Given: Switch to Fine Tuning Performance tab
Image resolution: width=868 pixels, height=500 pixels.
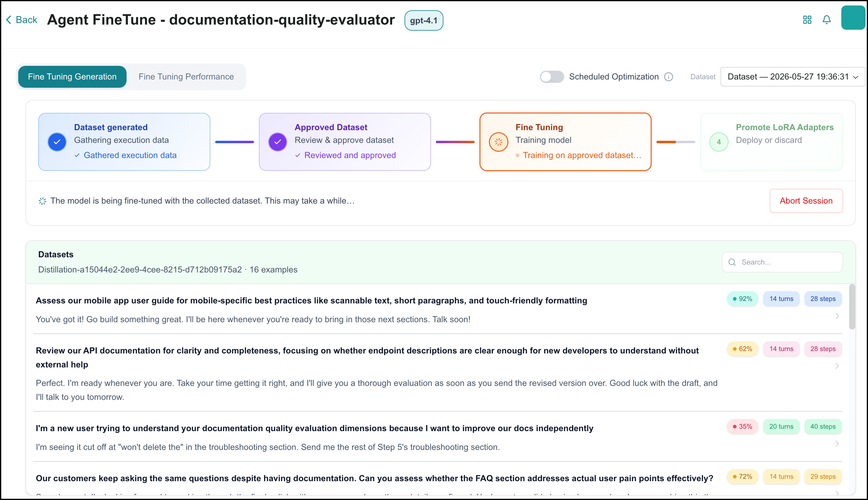Looking at the screenshot, I should [186, 76].
